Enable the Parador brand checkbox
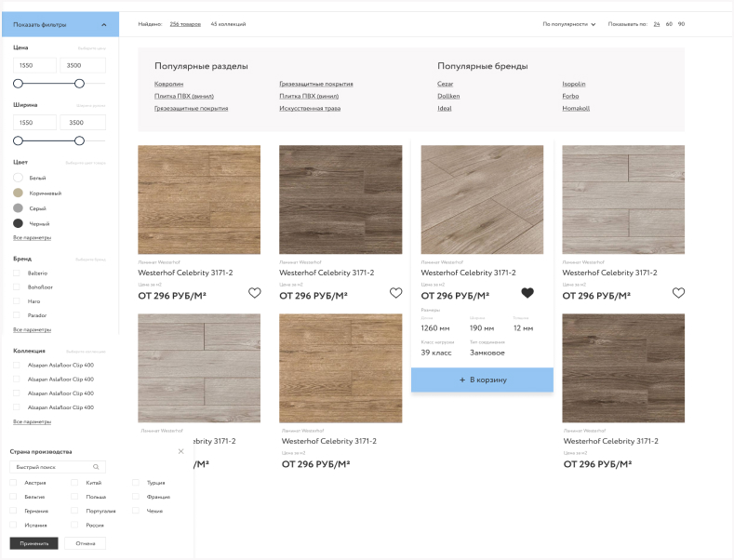 point(17,315)
